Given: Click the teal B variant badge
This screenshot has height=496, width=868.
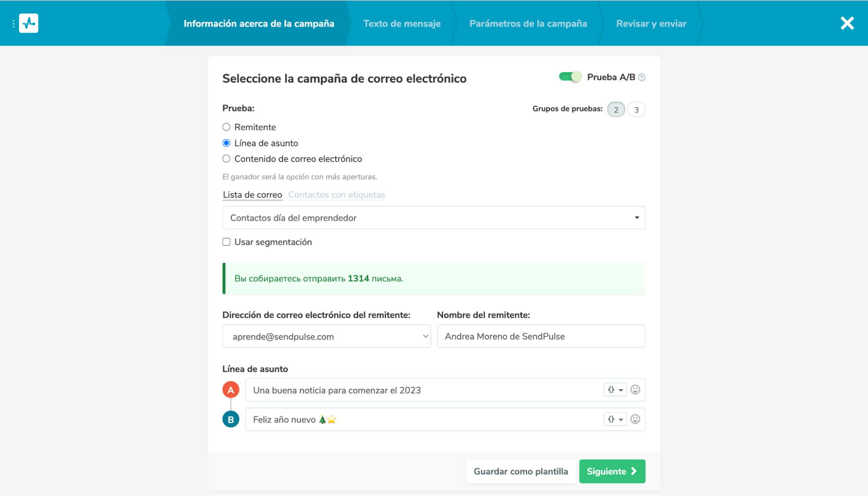Looking at the screenshot, I should point(231,420).
